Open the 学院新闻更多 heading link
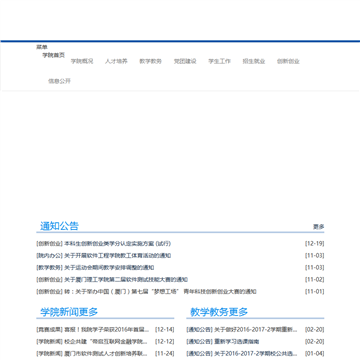Viewport: 360px width, 360px height. click(69, 312)
